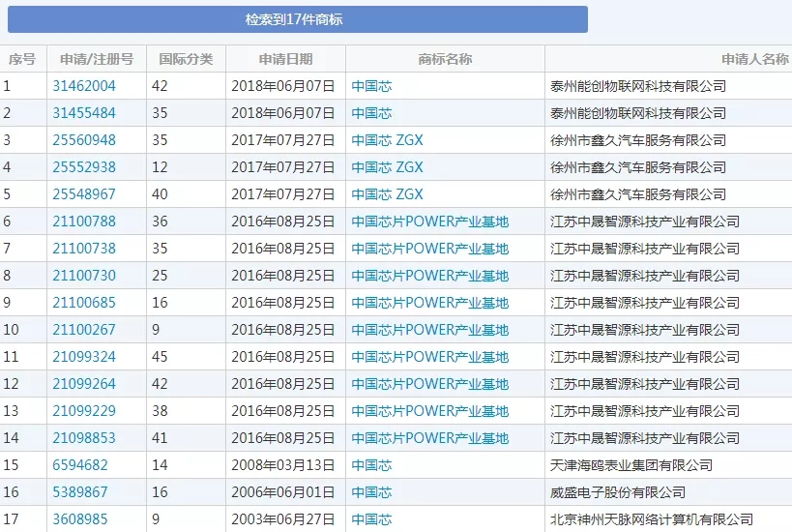The width and height of the screenshot is (792, 532).
Task: Open 中国芯片POWER产业基地 trademark in row 9
Action: (x=429, y=303)
